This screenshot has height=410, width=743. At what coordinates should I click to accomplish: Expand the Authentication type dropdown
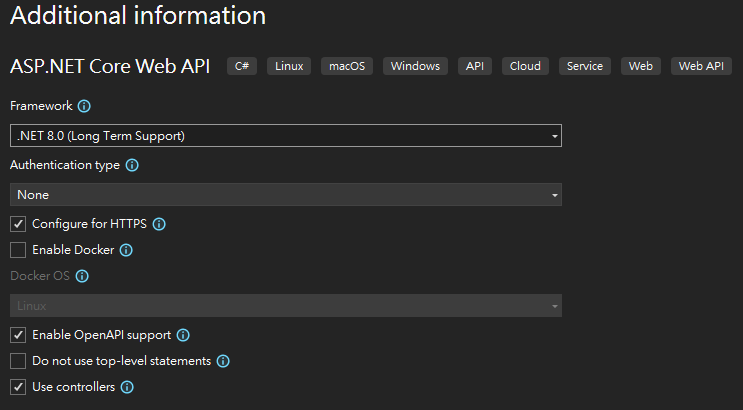click(285, 195)
